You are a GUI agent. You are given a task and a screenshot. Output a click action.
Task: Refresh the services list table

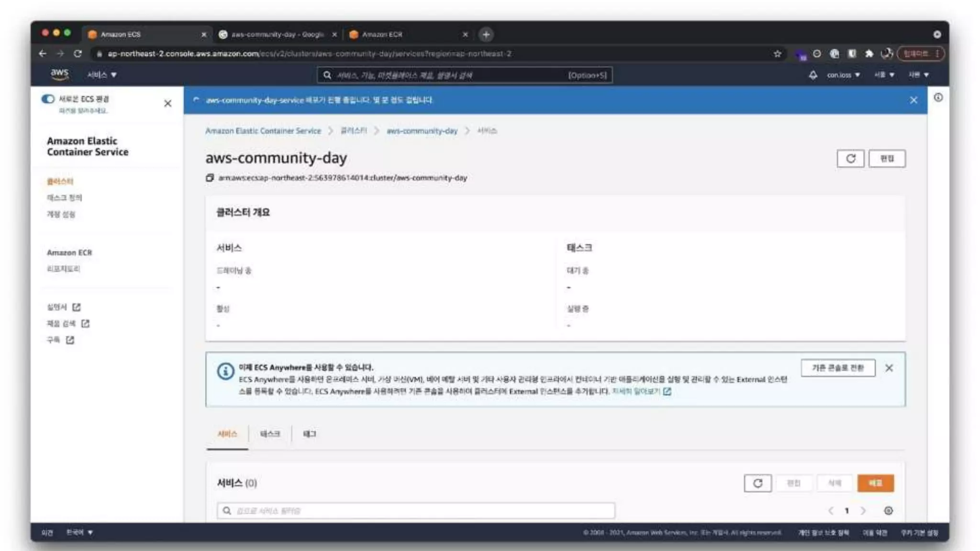(x=757, y=483)
